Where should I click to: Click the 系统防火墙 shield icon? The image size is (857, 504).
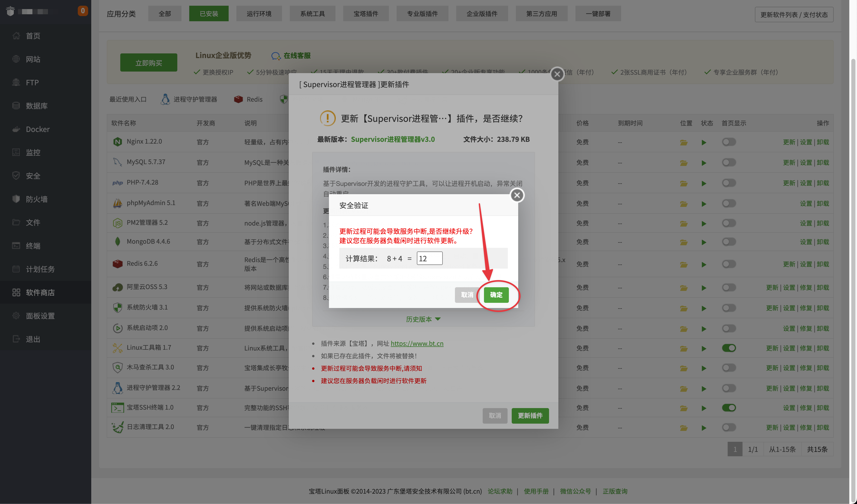(x=117, y=307)
